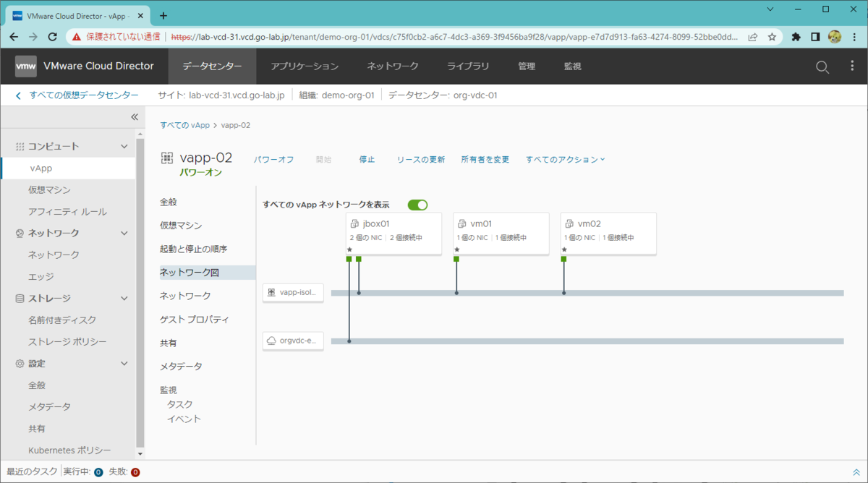Collapse the left sidebar with double chevron
Screen dimensions: 868x483
134,116
